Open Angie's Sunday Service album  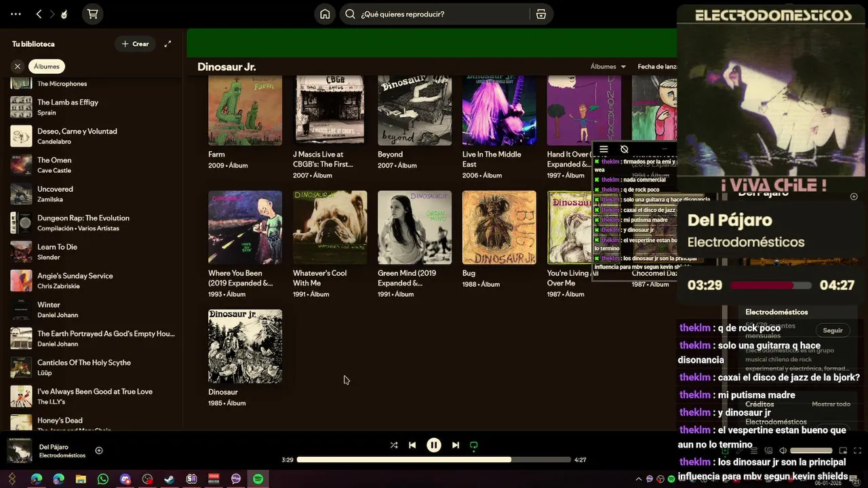(x=92, y=281)
